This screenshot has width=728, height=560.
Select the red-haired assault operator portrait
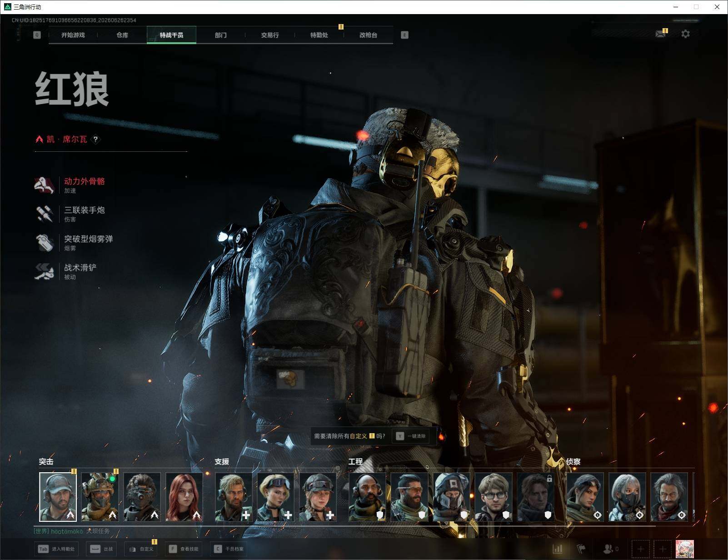click(x=184, y=497)
